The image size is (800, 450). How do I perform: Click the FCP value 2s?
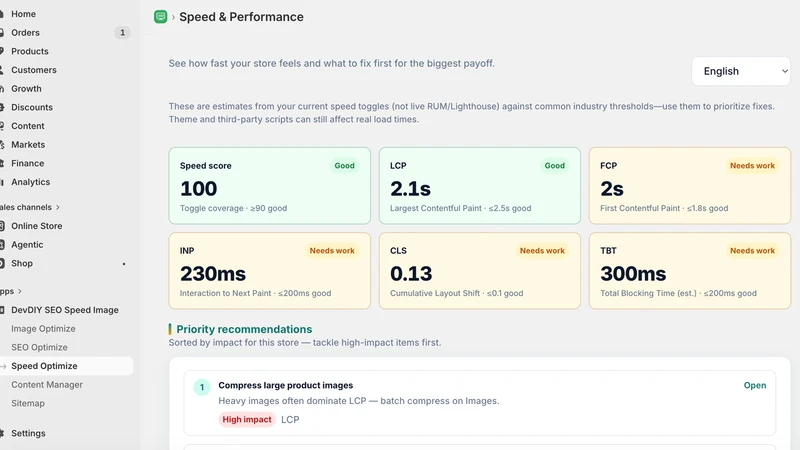tap(612, 189)
